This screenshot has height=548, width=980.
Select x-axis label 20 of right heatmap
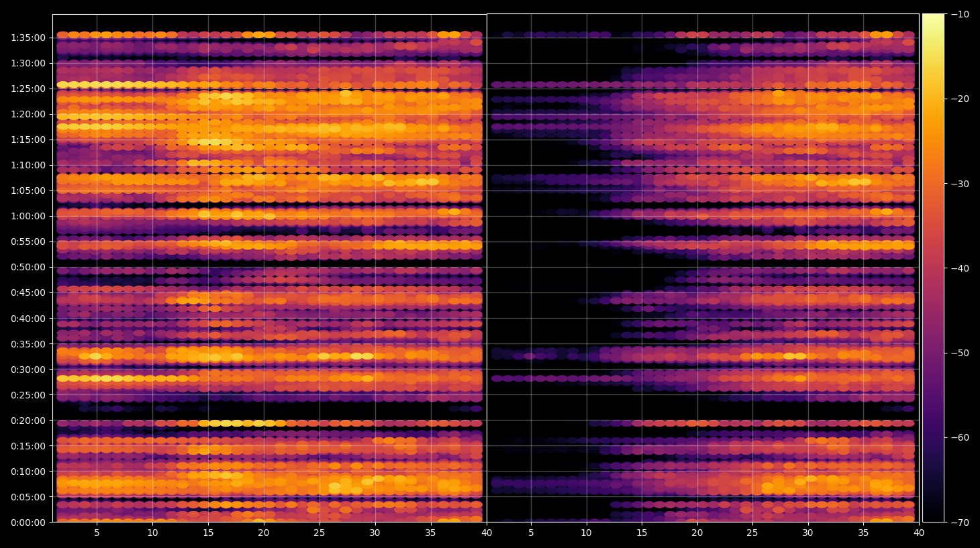pos(697,533)
